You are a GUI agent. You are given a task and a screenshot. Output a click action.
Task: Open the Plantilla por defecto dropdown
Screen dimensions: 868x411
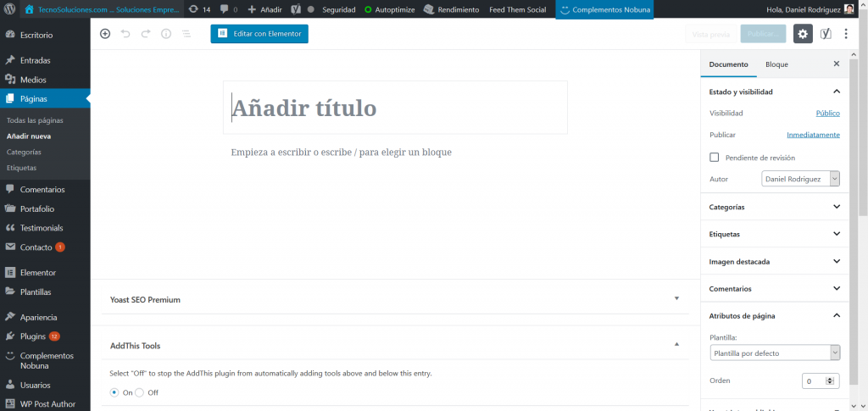click(x=774, y=353)
